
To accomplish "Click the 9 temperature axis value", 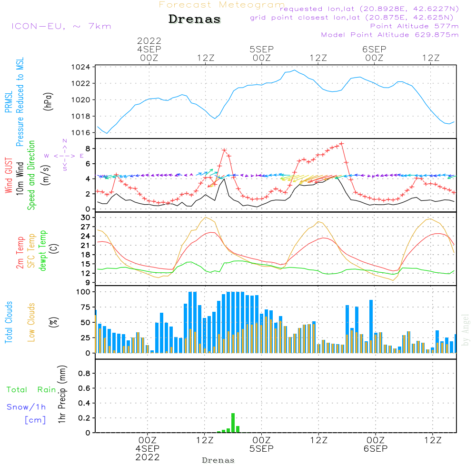I will click(88, 283).
